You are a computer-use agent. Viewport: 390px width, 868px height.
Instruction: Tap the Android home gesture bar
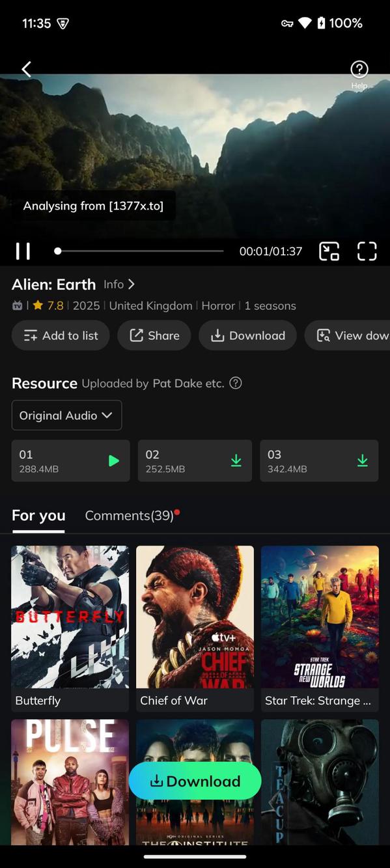click(195, 857)
